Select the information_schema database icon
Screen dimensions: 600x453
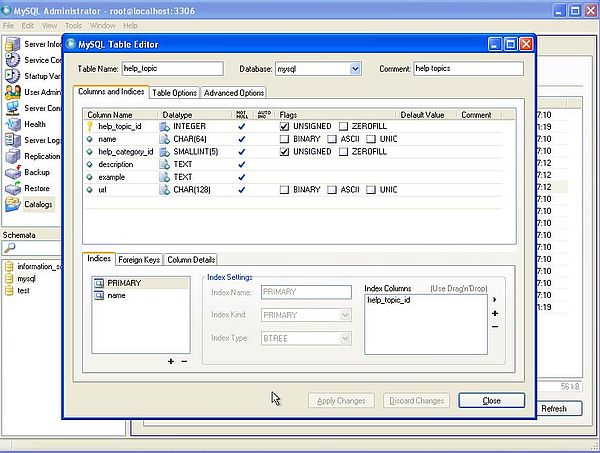tap(9, 267)
